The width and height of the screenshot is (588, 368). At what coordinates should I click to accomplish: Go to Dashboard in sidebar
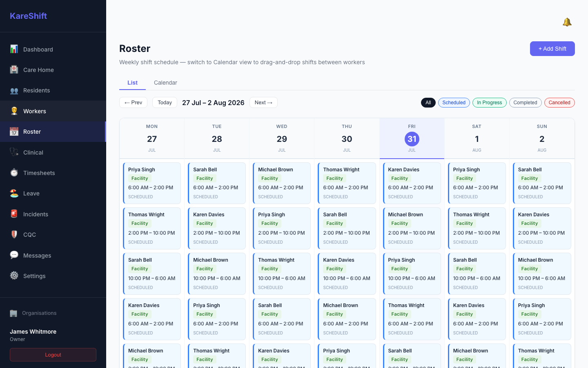(53, 49)
